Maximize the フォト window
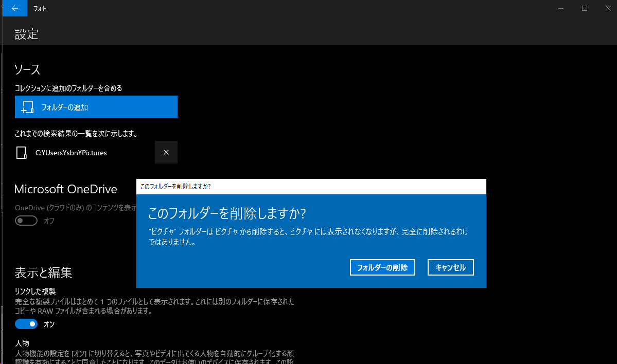The height and width of the screenshot is (364, 617). tap(585, 8)
